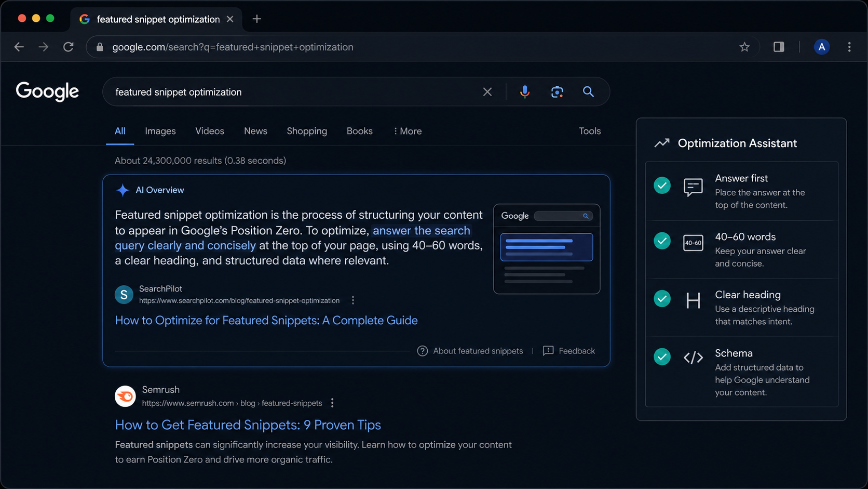868x489 pixels.
Task: Click the Clear heading H icon
Action: pyautogui.click(x=693, y=301)
